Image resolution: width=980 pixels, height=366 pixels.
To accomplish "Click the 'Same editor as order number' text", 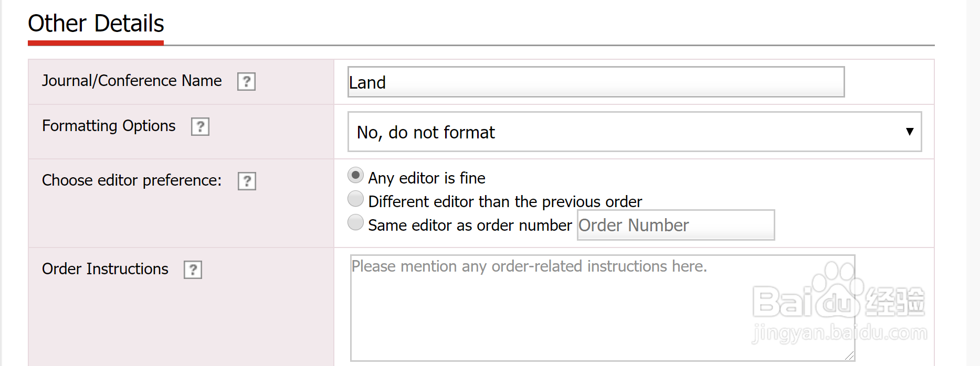I will pyautogui.click(x=470, y=225).
